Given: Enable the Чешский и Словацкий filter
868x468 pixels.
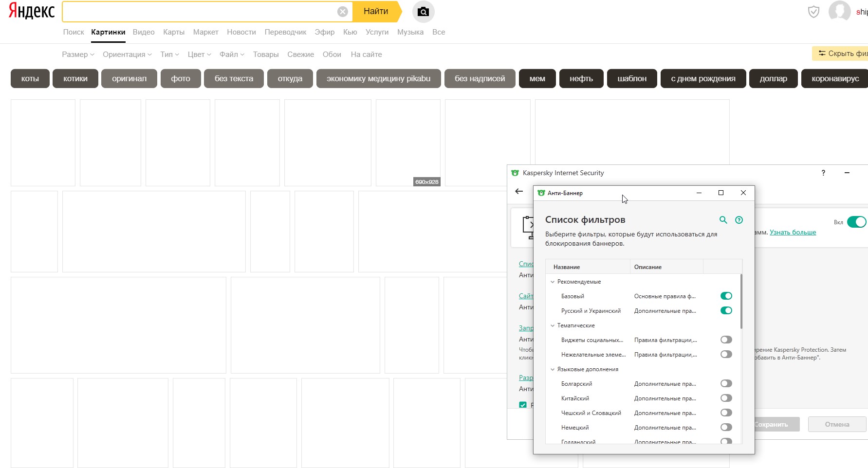Looking at the screenshot, I should pos(726,413).
